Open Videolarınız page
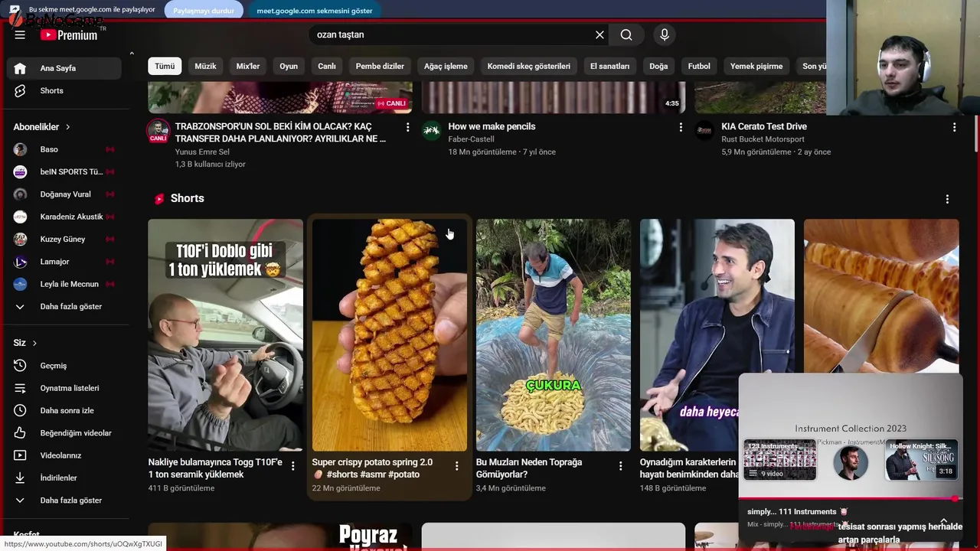The image size is (980, 551). [64, 455]
